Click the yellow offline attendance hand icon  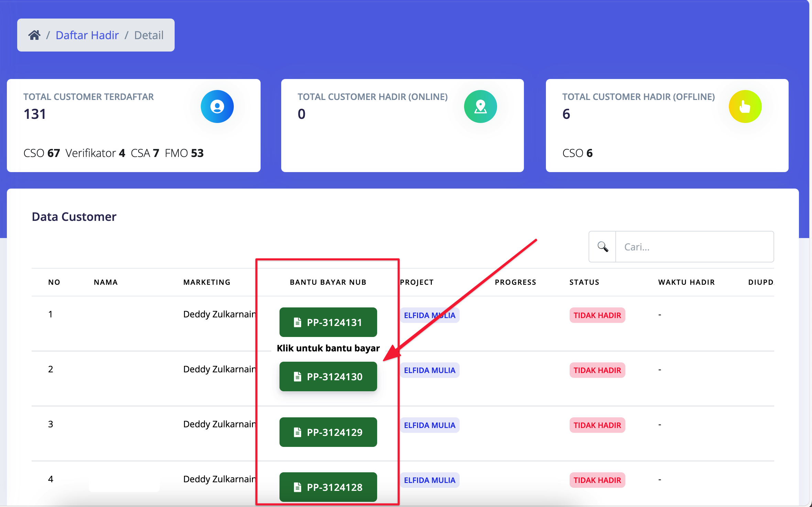pos(745,106)
